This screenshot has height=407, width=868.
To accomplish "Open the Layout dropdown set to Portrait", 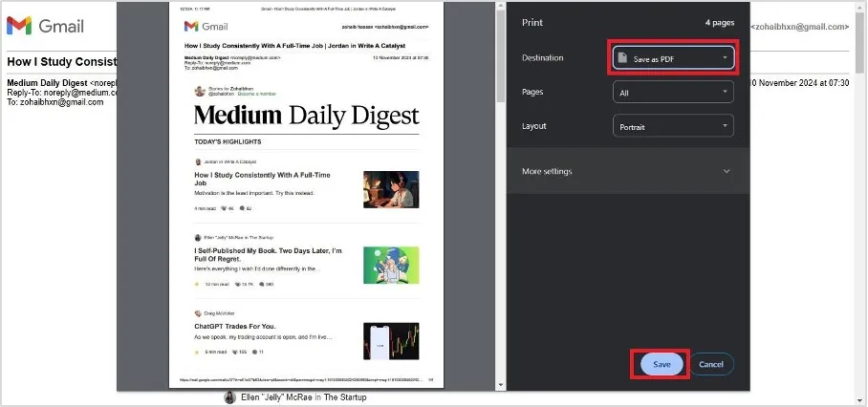I will [x=673, y=126].
